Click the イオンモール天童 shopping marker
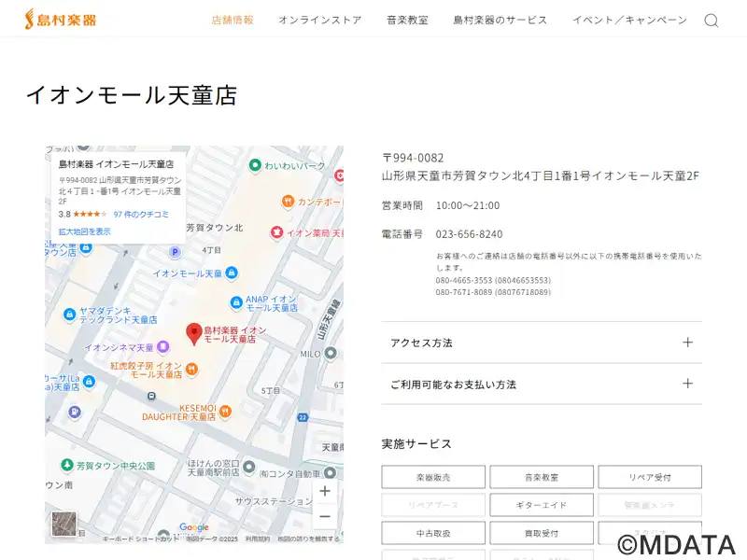This screenshot has width=747, height=560. [232, 273]
